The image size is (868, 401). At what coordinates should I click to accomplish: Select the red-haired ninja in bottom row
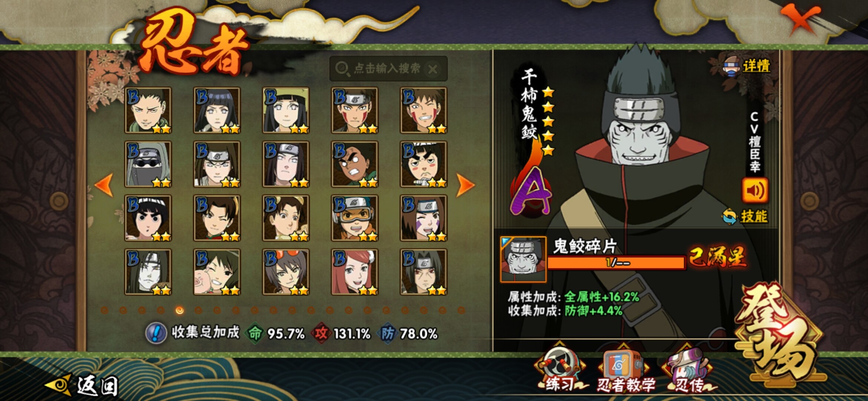click(355, 272)
